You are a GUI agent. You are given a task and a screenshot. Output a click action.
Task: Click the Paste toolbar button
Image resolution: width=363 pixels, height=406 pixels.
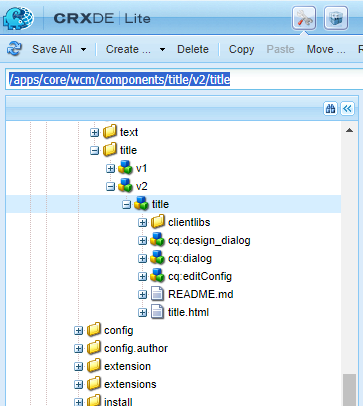coord(280,49)
